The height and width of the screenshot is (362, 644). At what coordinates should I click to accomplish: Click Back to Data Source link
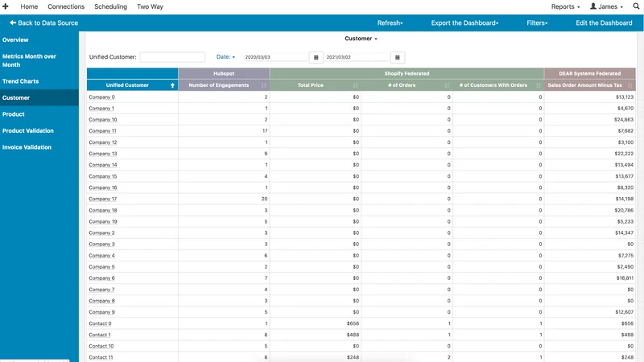click(x=43, y=23)
